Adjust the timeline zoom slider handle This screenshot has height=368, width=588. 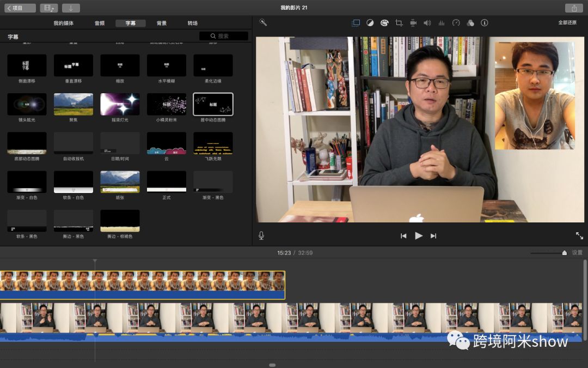[x=565, y=253]
